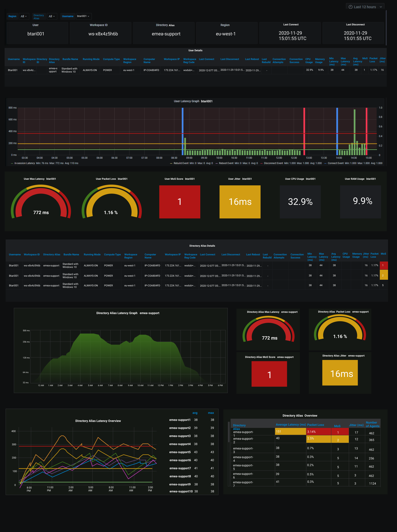Open the Directory Alias Overview panel title menu
This screenshot has width=397, height=532.
tap(300, 416)
